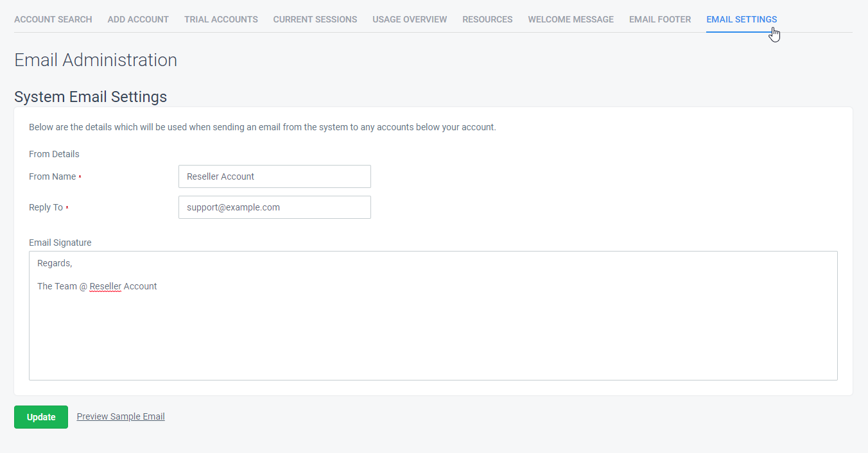Select the Email Settings tab

tap(742, 19)
